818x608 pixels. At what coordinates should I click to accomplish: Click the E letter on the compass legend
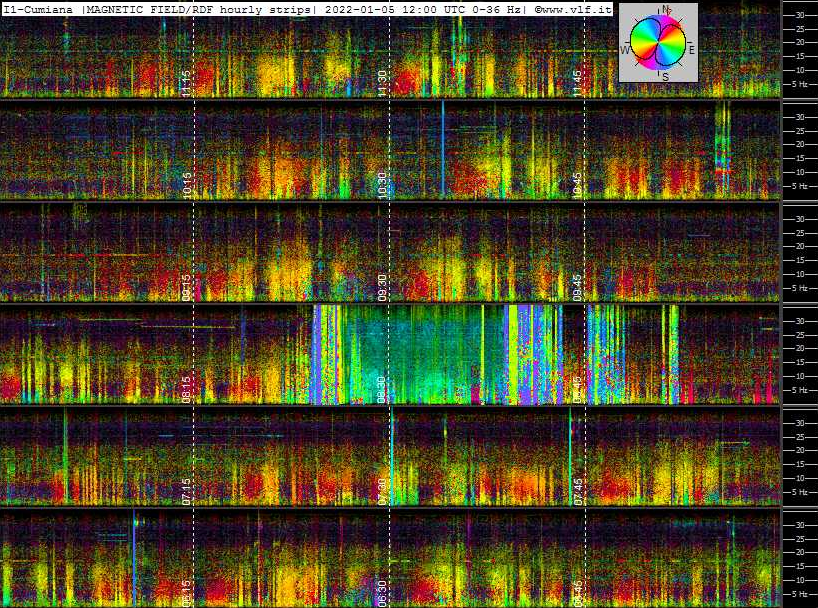tap(692, 50)
